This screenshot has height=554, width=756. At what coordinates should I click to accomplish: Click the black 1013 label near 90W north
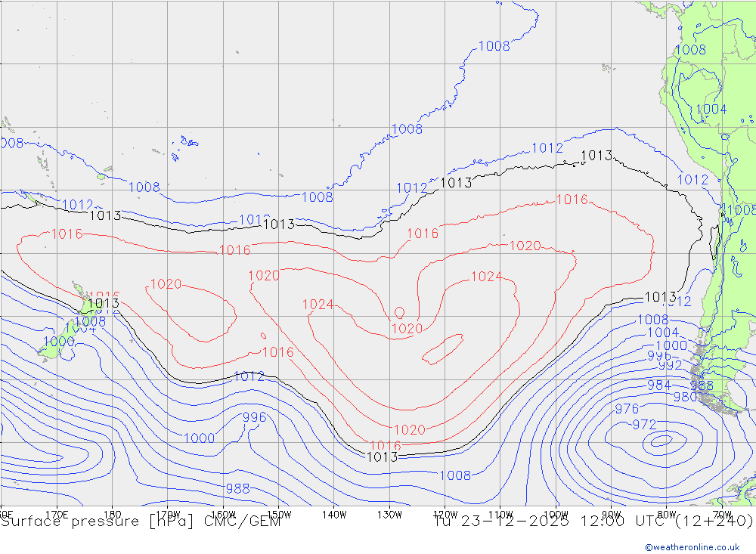tap(596, 155)
